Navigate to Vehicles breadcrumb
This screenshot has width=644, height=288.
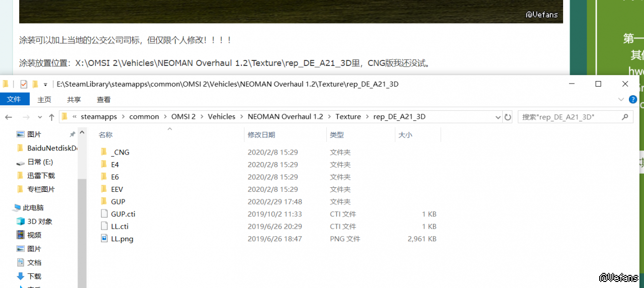point(221,117)
